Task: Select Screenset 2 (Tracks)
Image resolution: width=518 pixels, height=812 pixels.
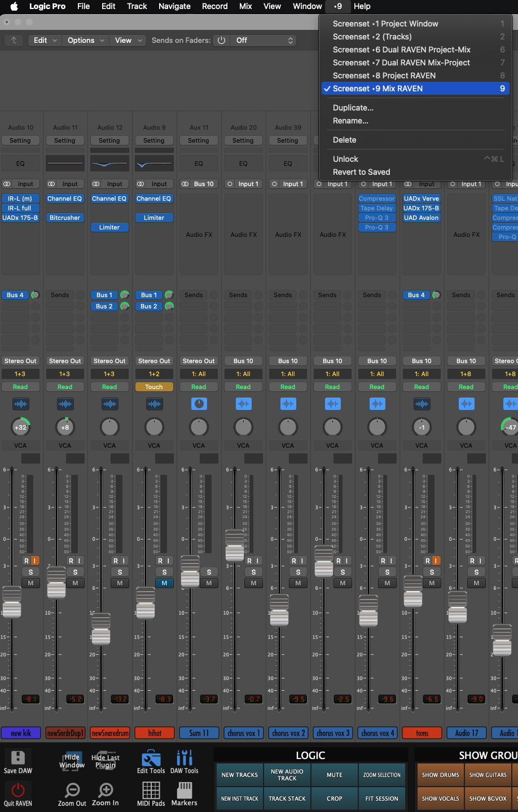Action: 415,37
